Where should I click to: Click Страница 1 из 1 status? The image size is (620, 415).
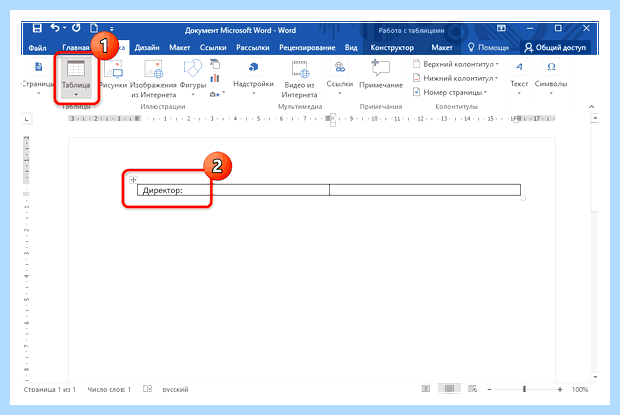(x=49, y=389)
